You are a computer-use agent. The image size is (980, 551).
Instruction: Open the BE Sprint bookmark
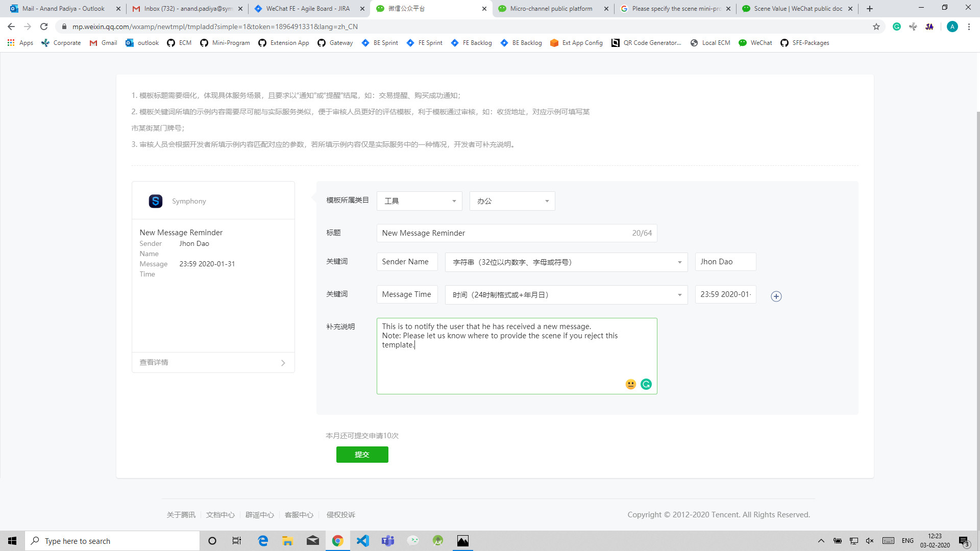click(x=380, y=43)
